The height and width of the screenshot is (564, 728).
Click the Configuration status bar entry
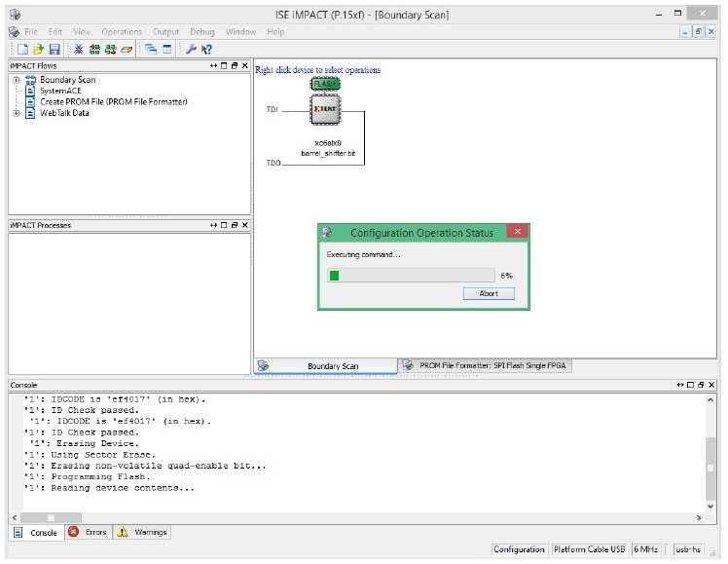tap(519, 549)
